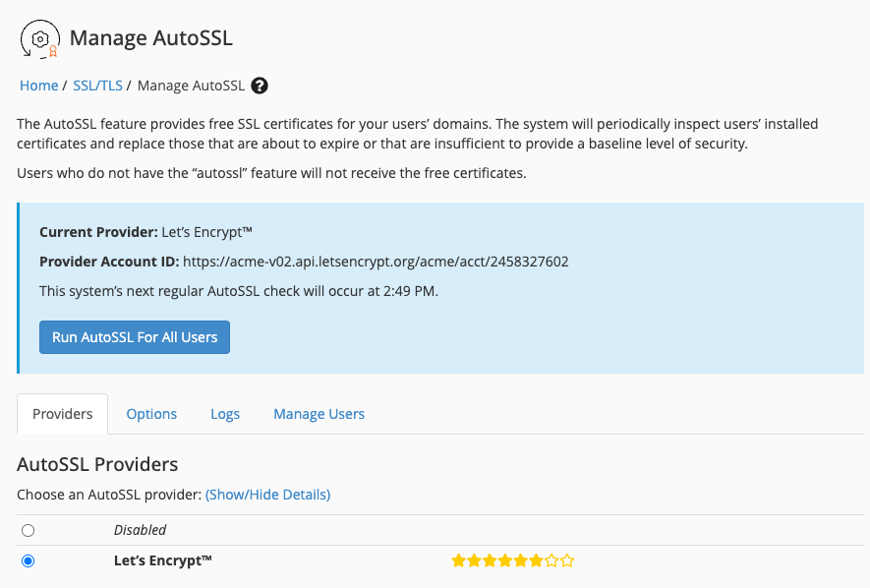Click the Provider Account ID URL text
870x588 pixels.
coord(392,261)
